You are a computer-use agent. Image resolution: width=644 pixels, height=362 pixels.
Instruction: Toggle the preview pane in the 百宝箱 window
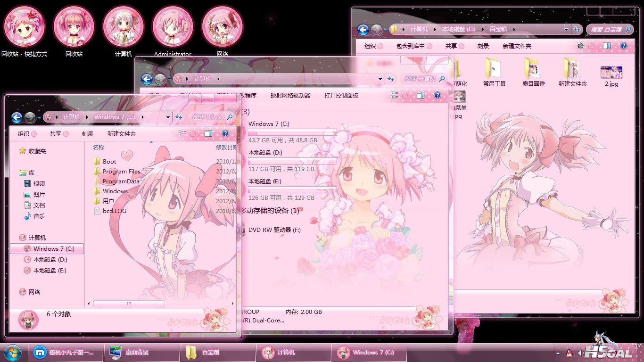[x=607, y=46]
